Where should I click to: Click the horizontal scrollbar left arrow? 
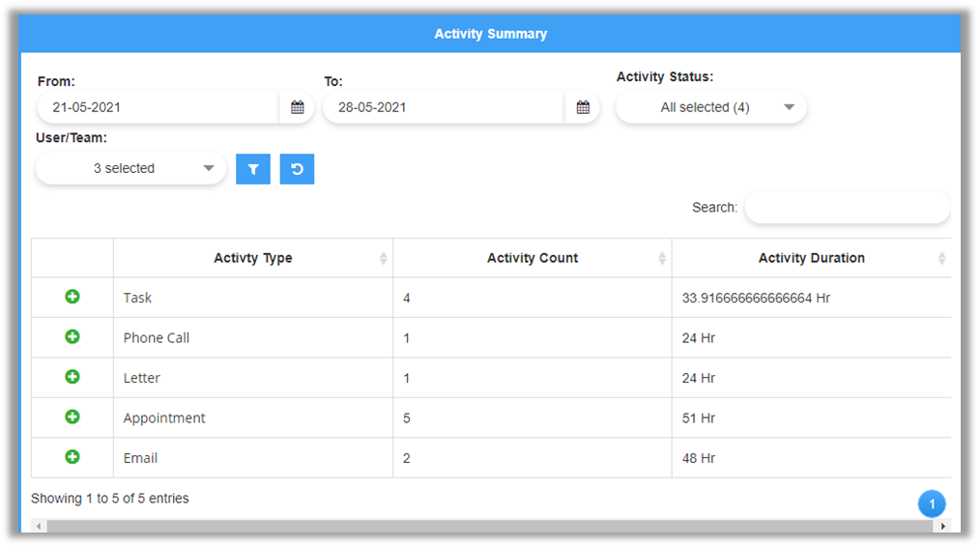click(x=38, y=526)
